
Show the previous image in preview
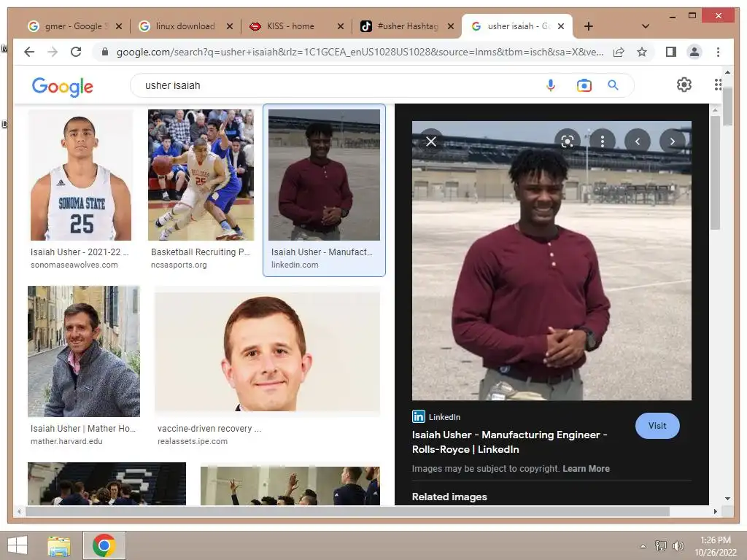point(638,141)
